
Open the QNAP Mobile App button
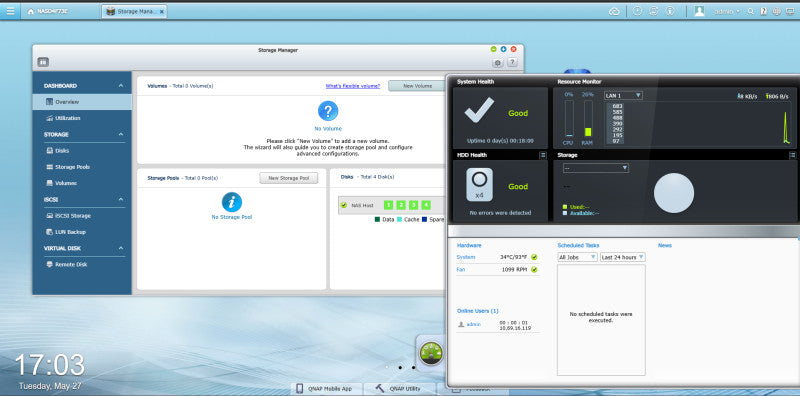[327, 388]
